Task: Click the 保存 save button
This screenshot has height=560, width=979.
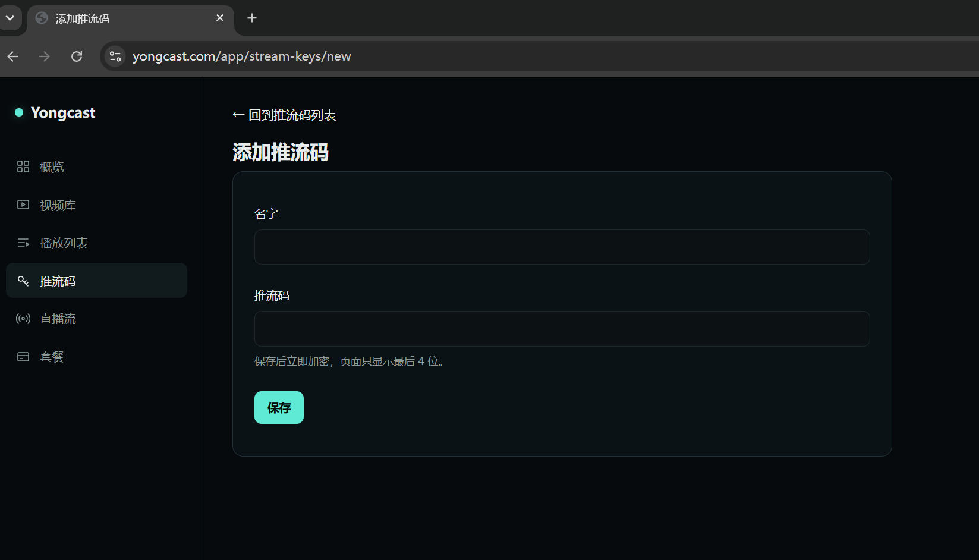Action: coord(279,407)
